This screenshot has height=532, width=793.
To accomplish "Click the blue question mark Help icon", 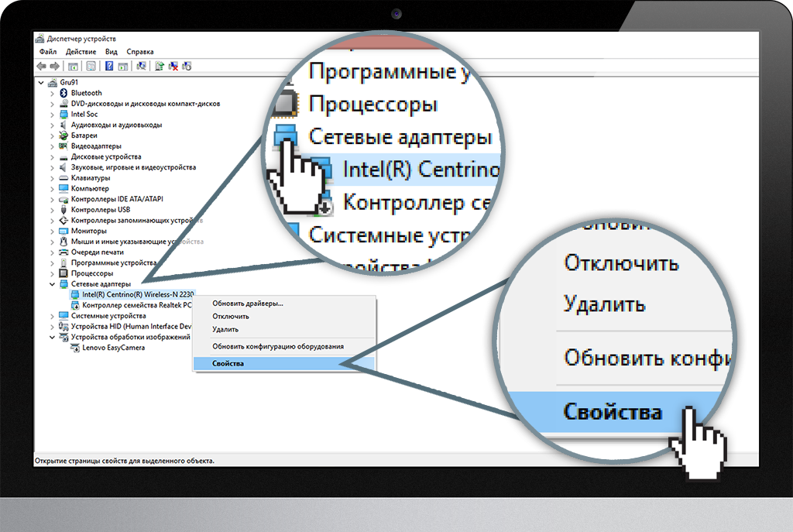I will [109, 67].
